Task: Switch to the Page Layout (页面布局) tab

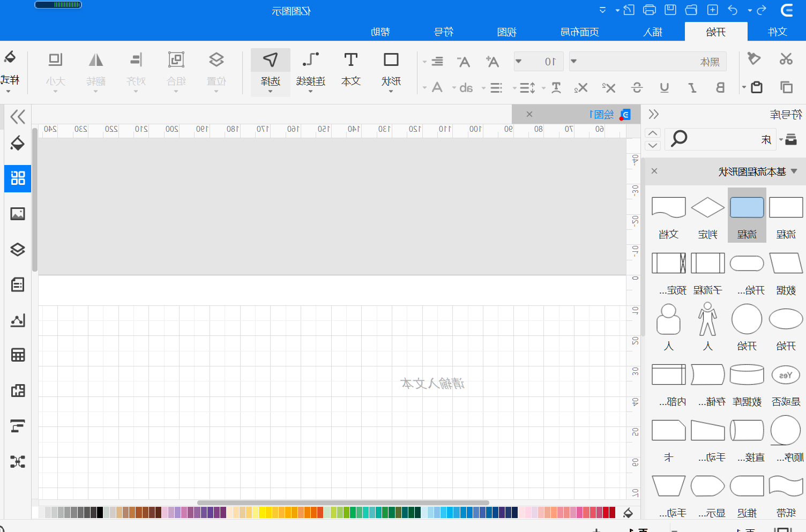Action: [x=579, y=32]
